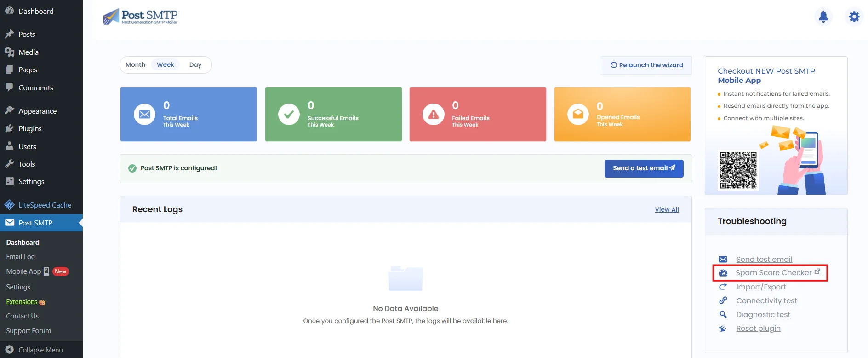Screen dimensions: 868x358
Task: Switch stats to the Month tab
Action: (x=135, y=64)
